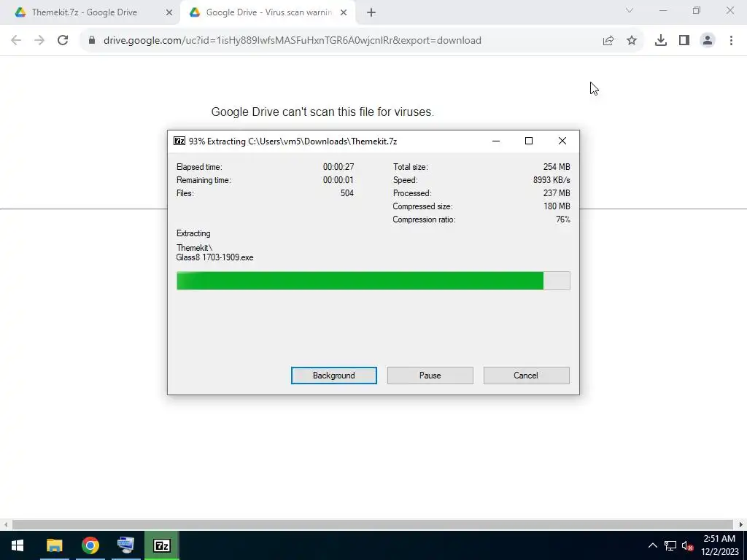Image resolution: width=747 pixels, height=560 pixels.
Task: Go forward in Chrome
Action: 39,41
